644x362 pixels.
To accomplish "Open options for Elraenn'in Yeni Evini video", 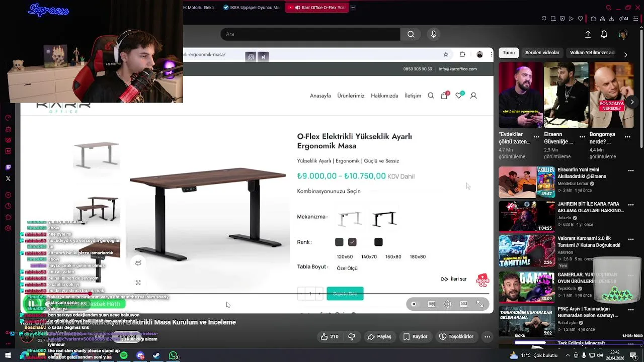I will coord(631,170).
